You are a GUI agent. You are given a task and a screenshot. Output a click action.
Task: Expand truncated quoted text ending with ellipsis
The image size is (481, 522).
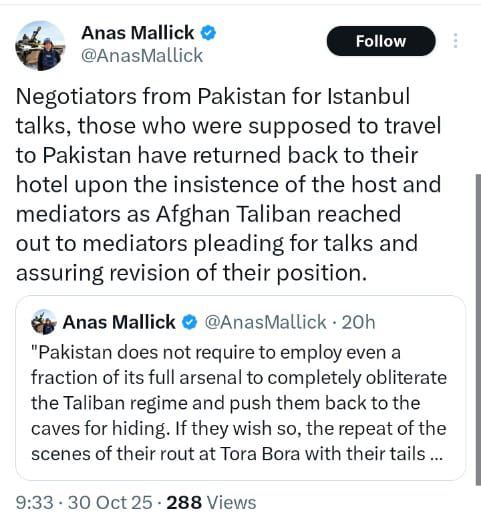coord(436,455)
